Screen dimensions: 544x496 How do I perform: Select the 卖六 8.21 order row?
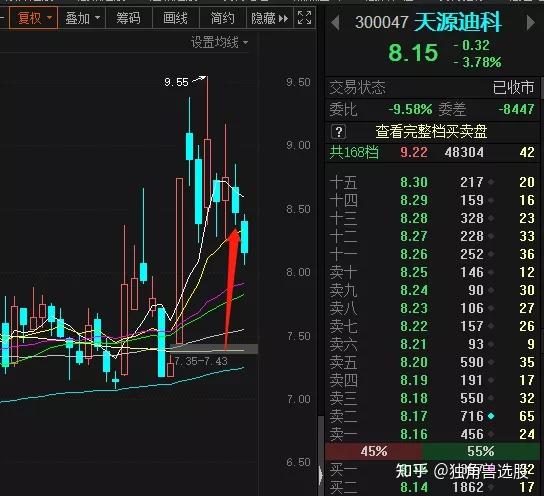pyautogui.click(x=432, y=344)
